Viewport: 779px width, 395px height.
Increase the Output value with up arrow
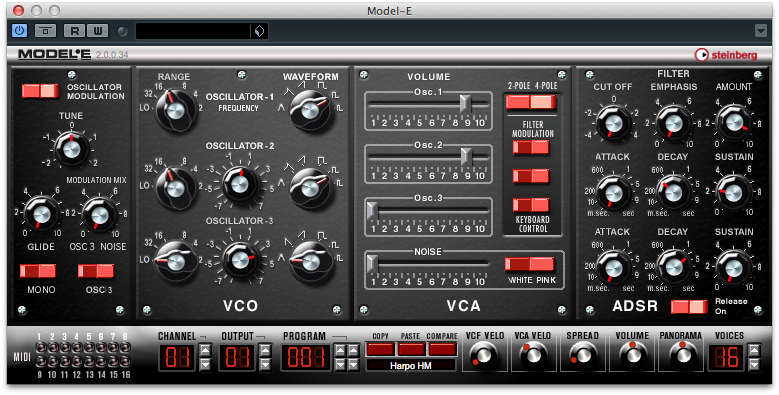point(266,351)
